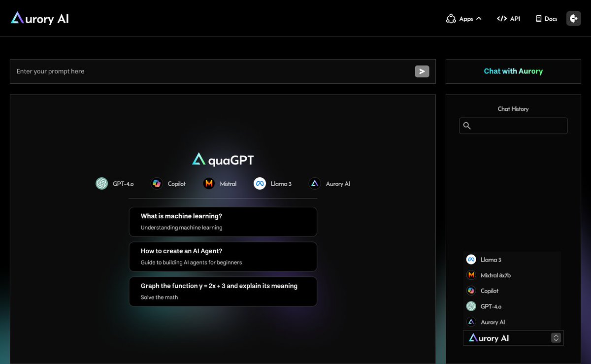Collapse the Apps menu chevron arrow
Screen dimensions: 591x364
[x=479, y=19]
